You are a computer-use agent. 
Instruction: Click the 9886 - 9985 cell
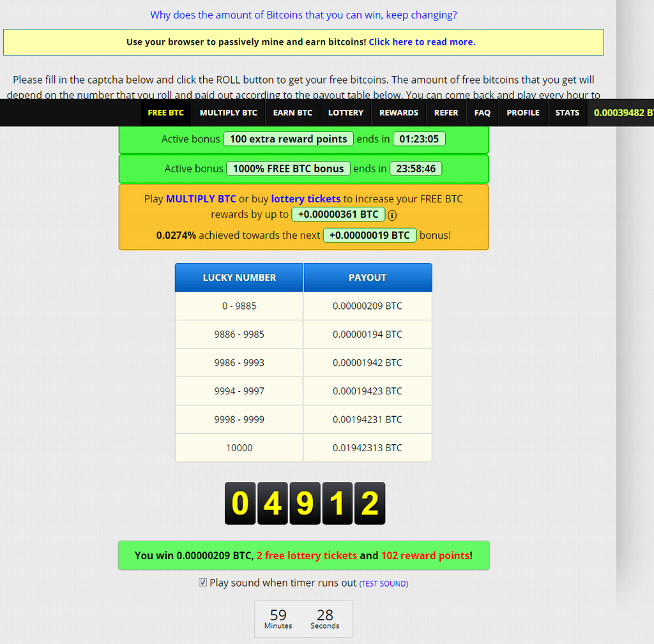point(239,334)
